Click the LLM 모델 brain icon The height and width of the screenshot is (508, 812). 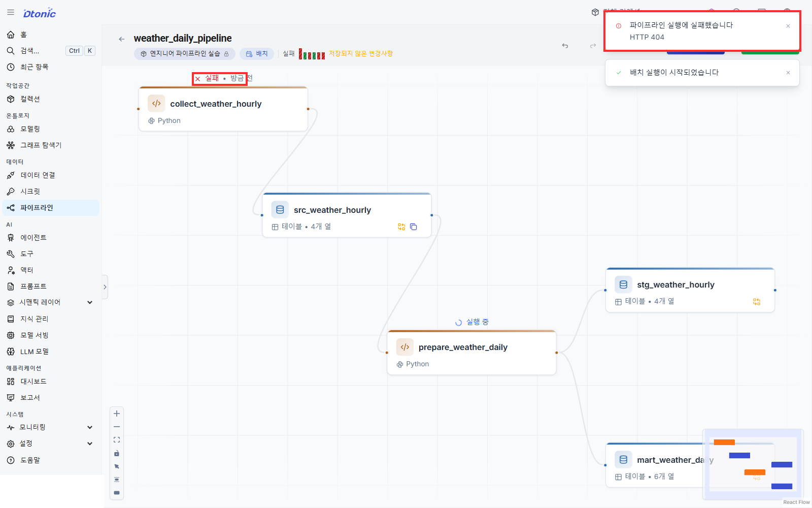11,352
